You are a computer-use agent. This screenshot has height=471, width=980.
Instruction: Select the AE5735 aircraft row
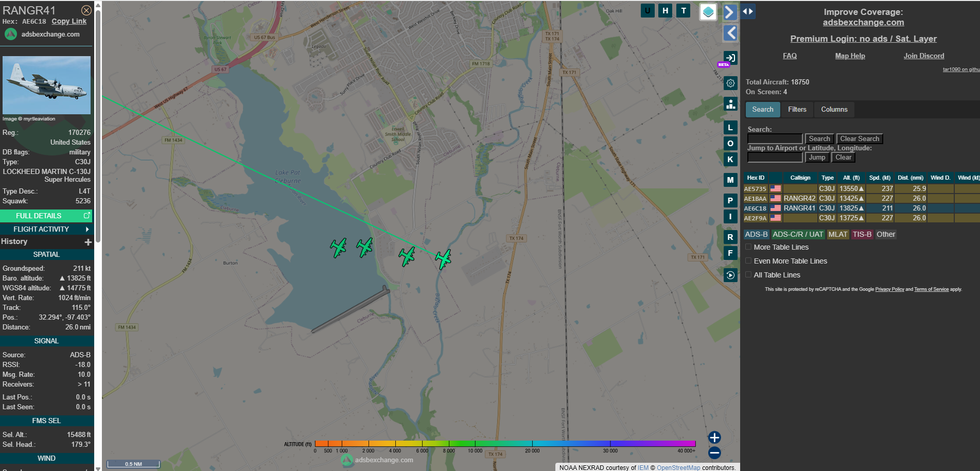pos(862,189)
